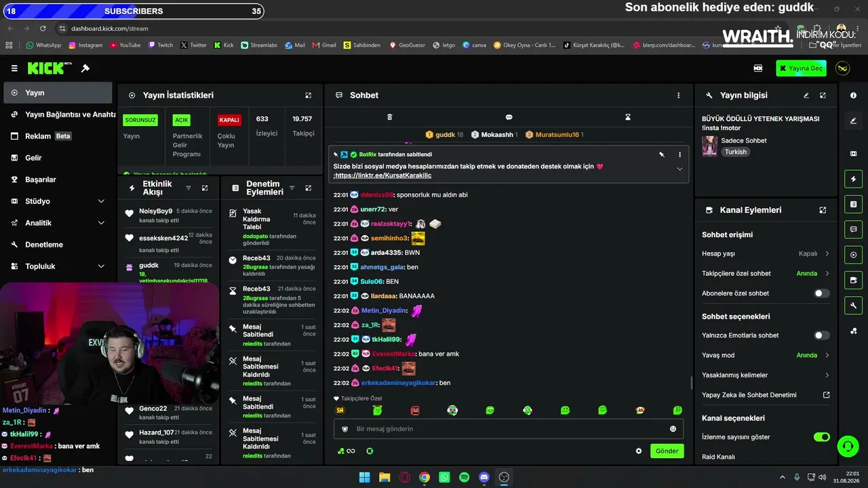Click the trash icon to clear chat
Viewport: 868px width, 488px height.
pos(390,117)
